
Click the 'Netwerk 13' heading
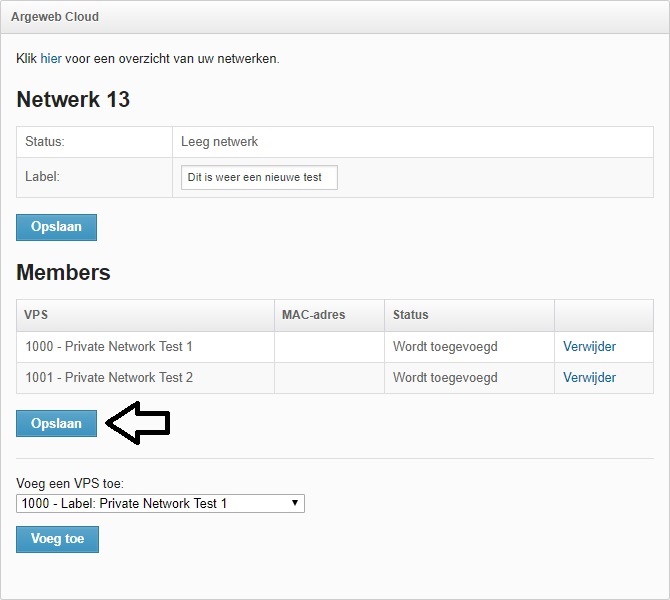pyautogui.click(x=73, y=99)
